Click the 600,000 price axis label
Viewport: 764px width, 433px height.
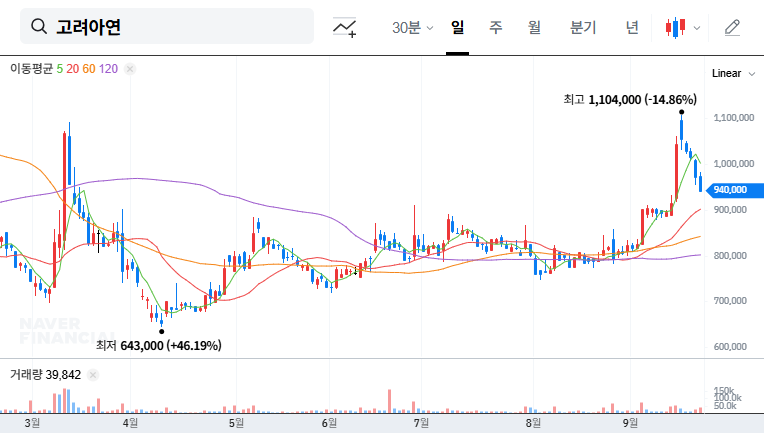tap(730, 346)
